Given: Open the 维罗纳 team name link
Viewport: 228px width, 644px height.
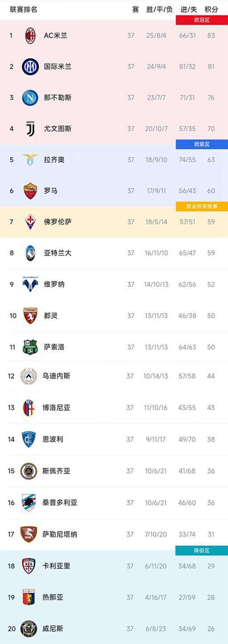Looking at the screenshot, I should (54, 284).
